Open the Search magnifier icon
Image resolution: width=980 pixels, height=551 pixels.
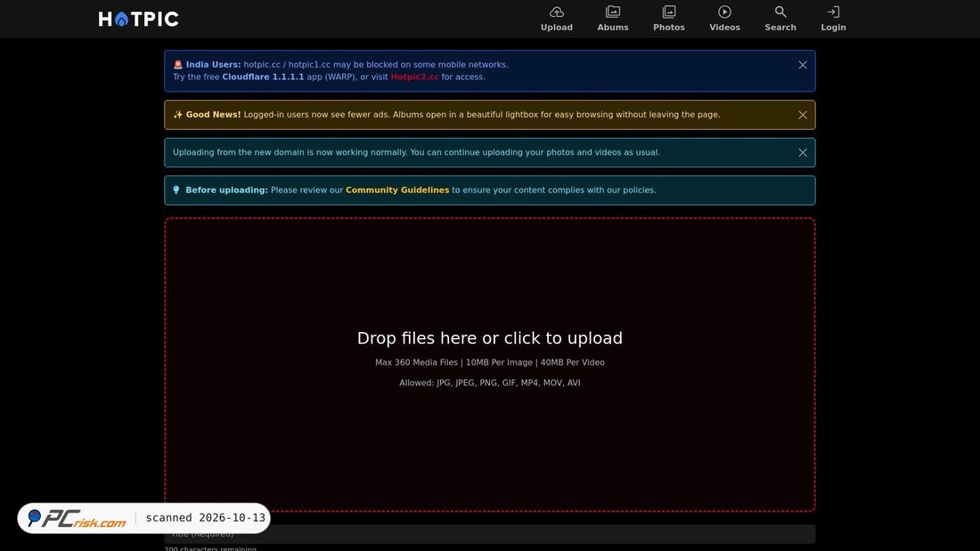780,12
